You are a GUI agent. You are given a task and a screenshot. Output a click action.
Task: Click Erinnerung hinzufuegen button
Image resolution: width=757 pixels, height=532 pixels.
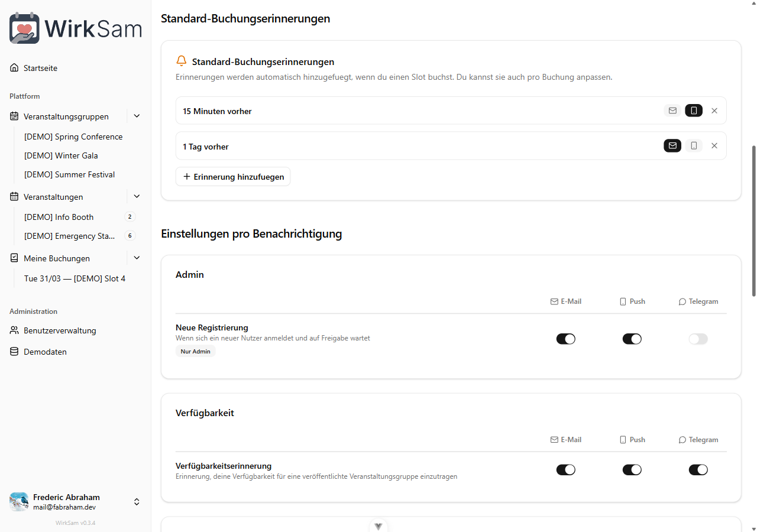tap(233, 177)
